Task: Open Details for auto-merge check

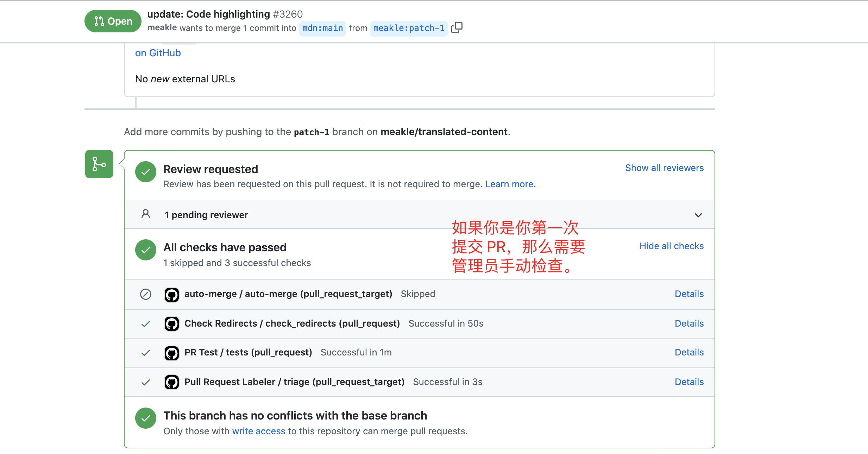Action: click(689, 294)
